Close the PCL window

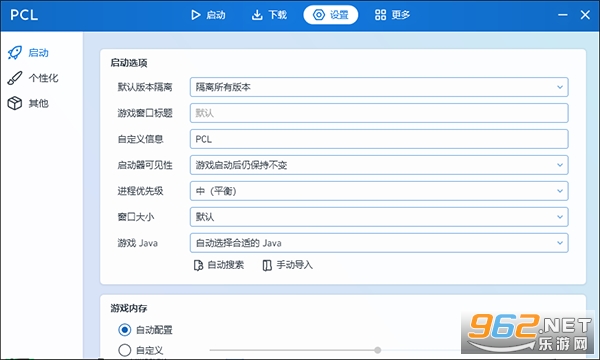(585, 15)
